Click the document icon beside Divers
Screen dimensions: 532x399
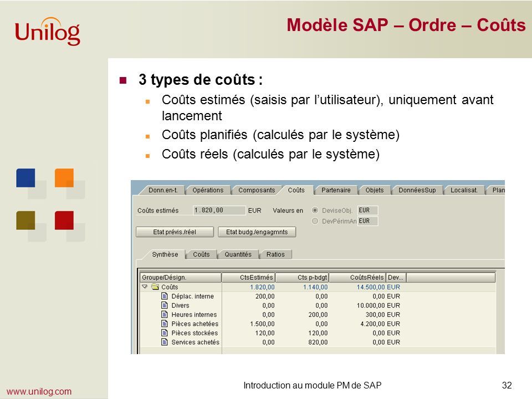(165, 305)
